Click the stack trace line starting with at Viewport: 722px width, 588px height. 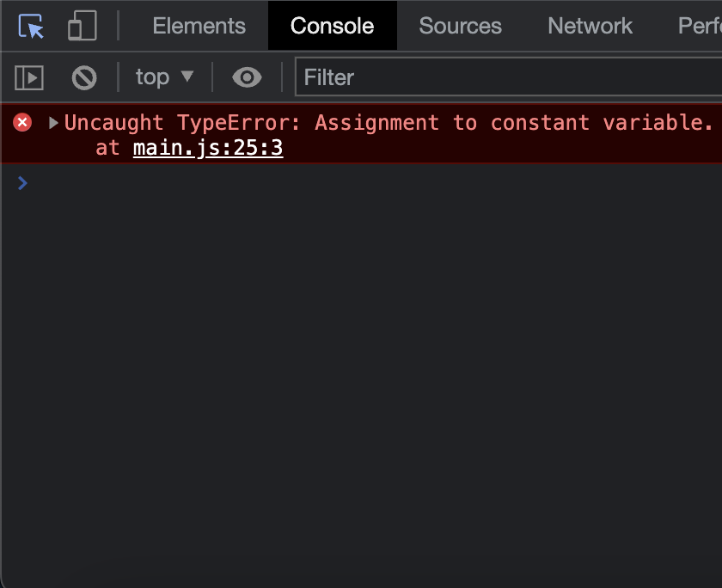(108, 149)
